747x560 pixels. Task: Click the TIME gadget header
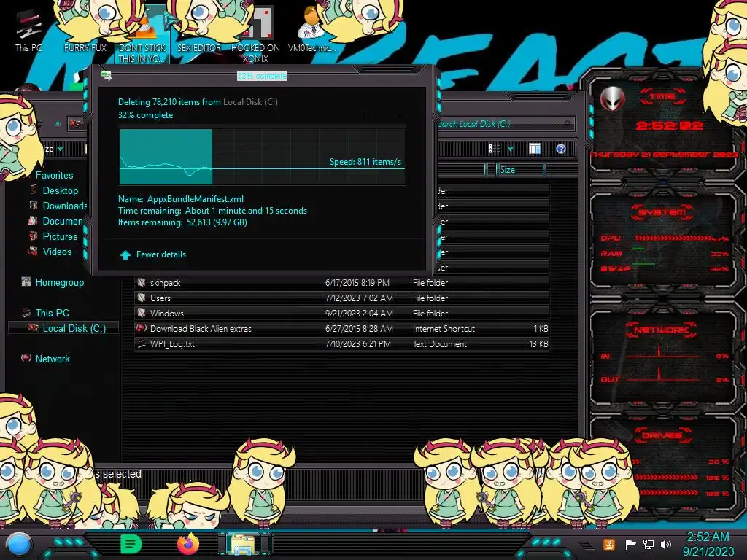(x=662, y=96)
